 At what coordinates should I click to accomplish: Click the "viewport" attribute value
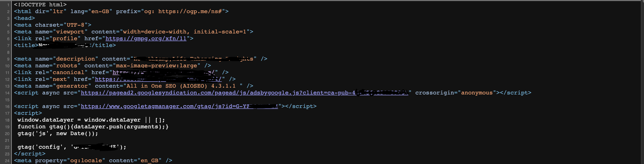[70, 32]
